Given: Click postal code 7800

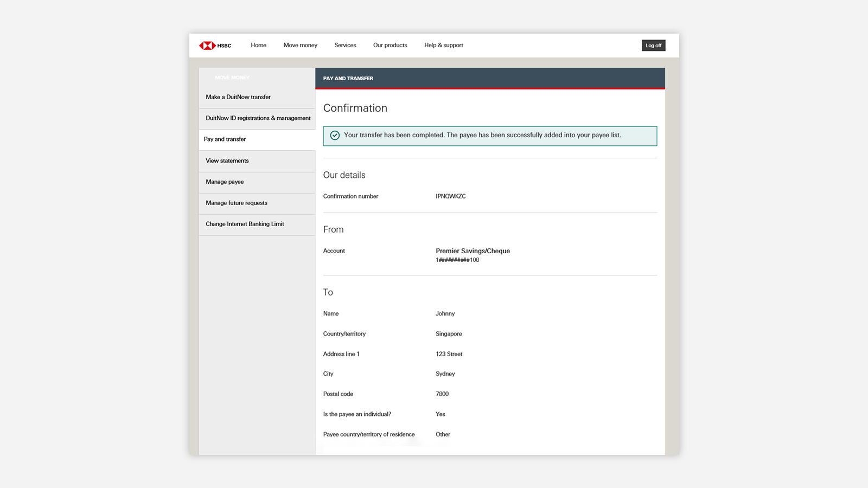Looking at the screenshot, I should [442, 394].
